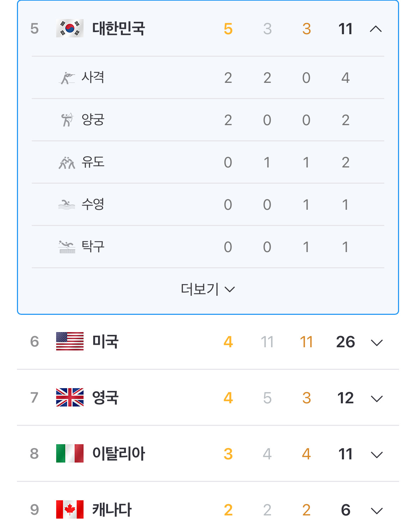
Task: Click 더보기 to show more sports
Action: coord(207,289)
